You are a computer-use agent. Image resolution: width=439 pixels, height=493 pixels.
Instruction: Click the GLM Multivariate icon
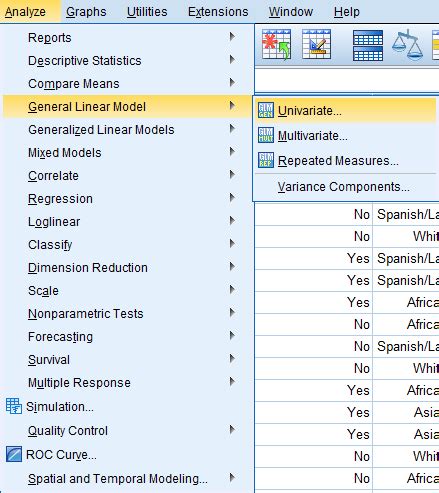click(266, 135)
